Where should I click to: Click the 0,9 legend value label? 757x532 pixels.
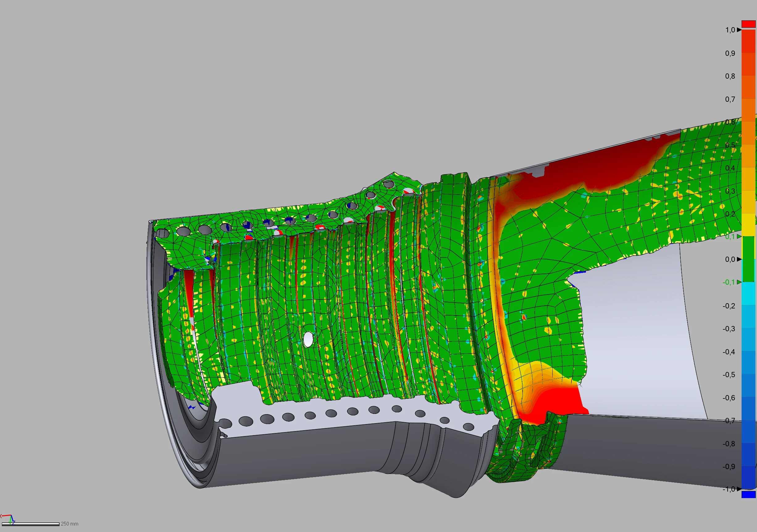coord(730,53)
